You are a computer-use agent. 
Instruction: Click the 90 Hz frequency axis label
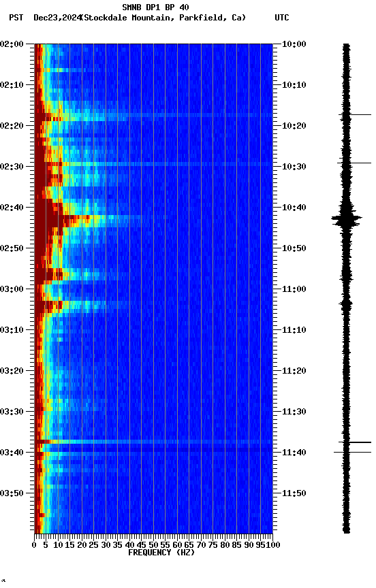pyautogui.click(x=249, y=545)
